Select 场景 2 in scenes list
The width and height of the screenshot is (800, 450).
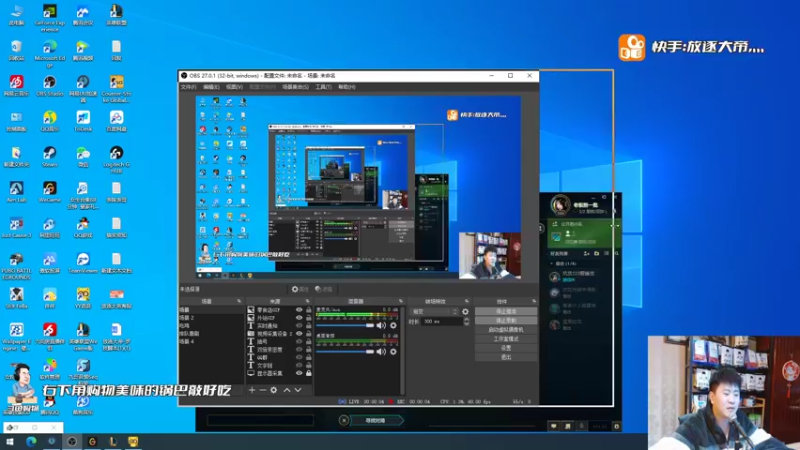click(x=211, y=317)
